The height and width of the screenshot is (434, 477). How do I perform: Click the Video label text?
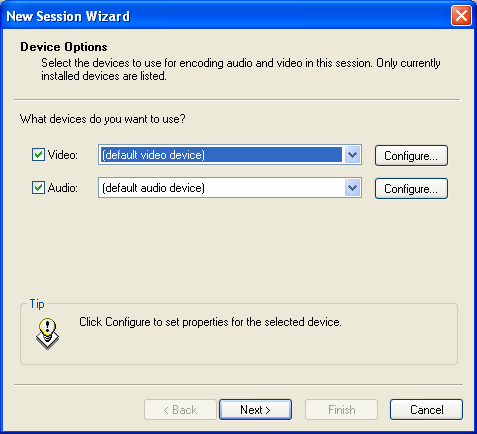coord(63,155)
